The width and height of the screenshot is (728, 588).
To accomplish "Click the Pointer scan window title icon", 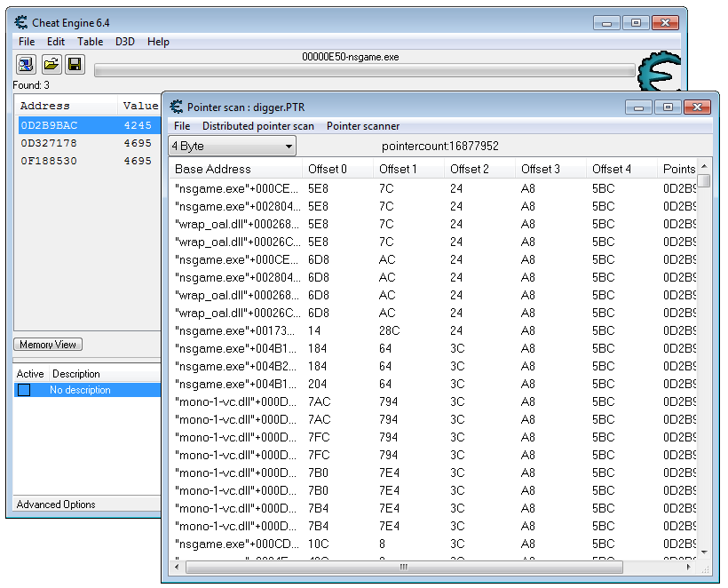I will coord(176,107).
